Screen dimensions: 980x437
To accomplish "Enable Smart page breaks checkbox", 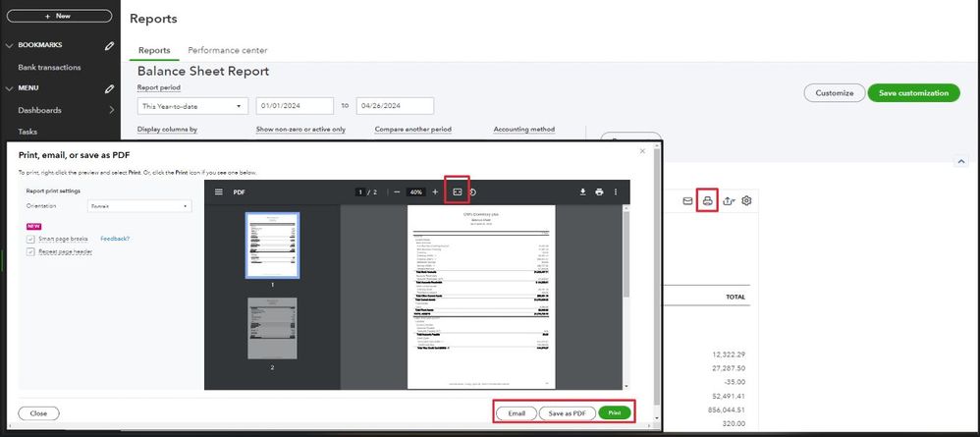I will click(30, 239).
